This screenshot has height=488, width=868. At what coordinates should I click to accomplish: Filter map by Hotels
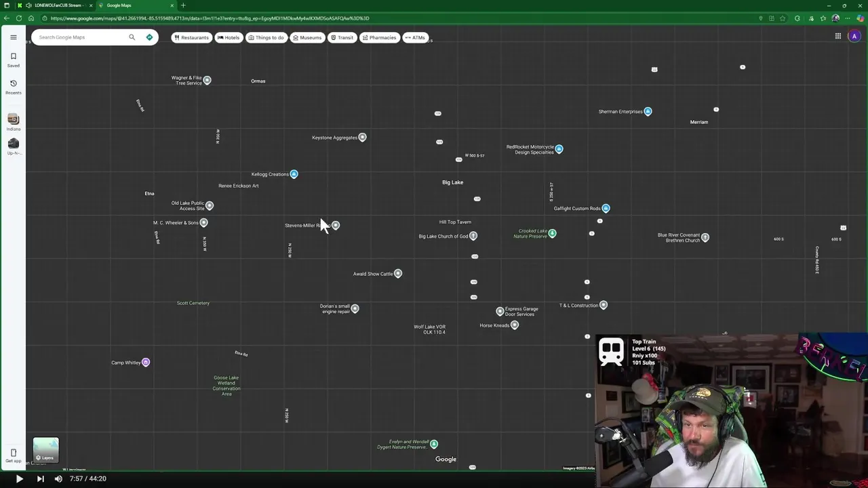(x=229, y=37)
